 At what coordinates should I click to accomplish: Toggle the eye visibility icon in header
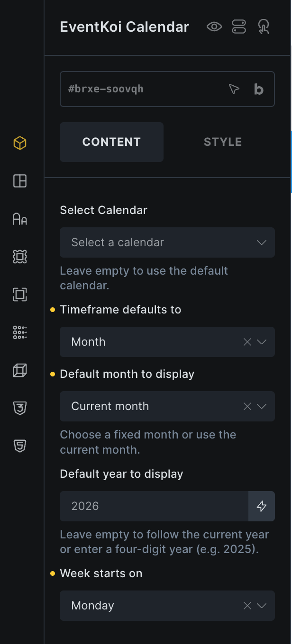coord(214,27)
